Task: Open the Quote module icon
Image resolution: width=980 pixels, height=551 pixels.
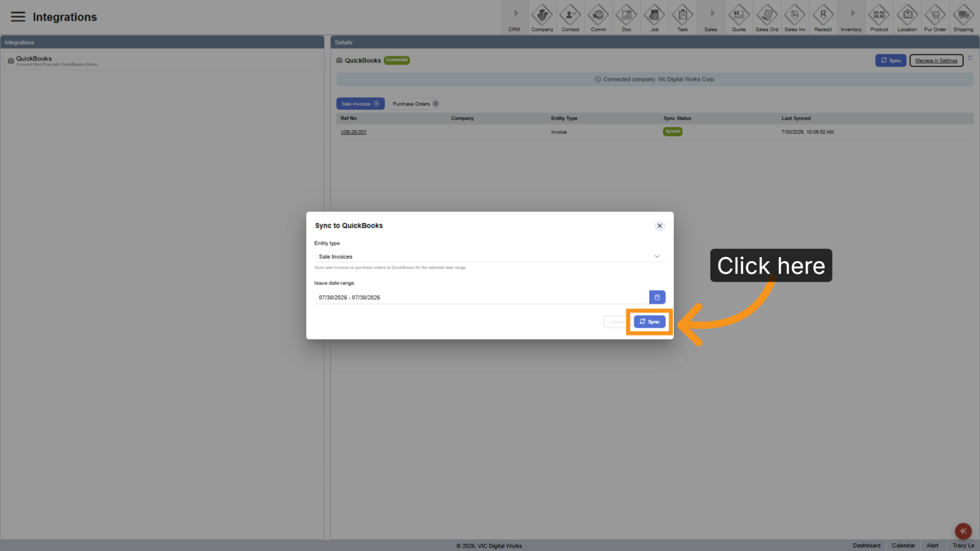Action: pyautogui.click(x=738, y=17)
